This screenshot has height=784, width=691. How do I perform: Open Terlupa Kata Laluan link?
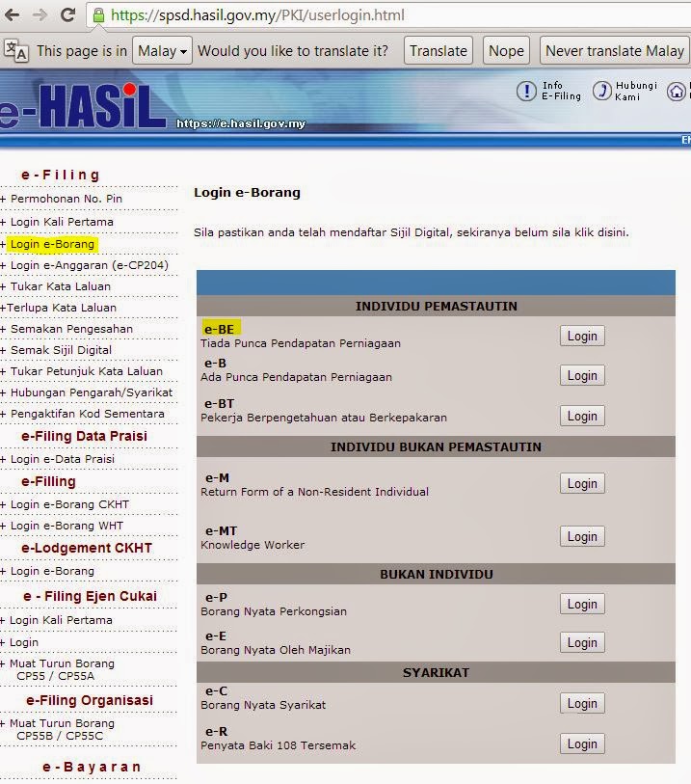click(61, 308)
